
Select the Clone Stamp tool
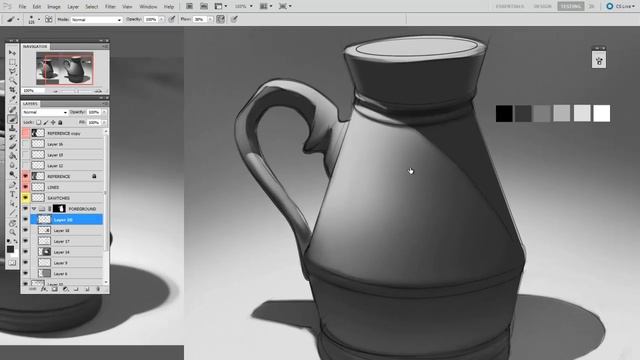[x=12, y=128]
